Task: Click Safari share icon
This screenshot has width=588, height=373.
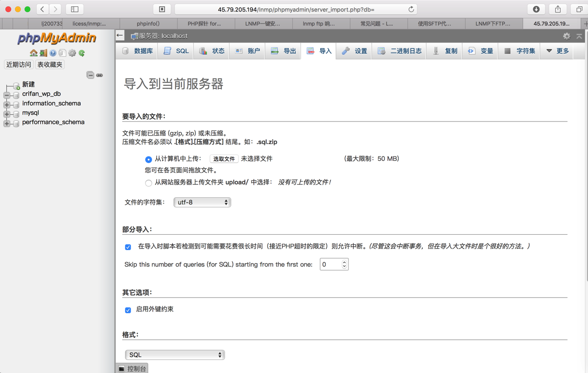Action: (x=558, y=9)
